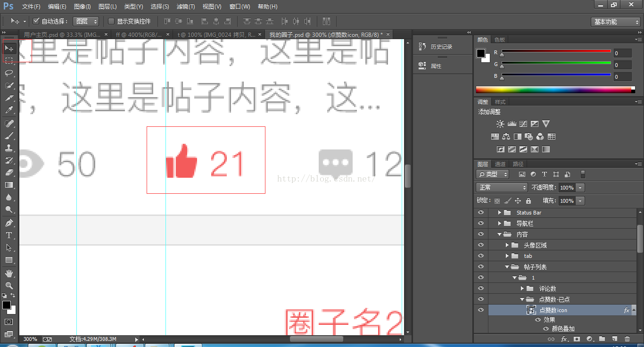Open the 滤镜(T) menu
The image size is (644, 347).
(185, 7)
